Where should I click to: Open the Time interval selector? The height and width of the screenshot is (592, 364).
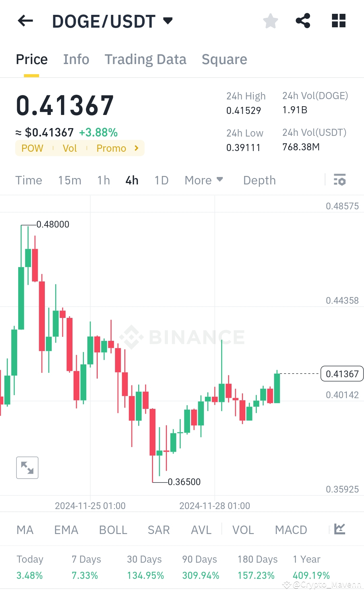29,180
